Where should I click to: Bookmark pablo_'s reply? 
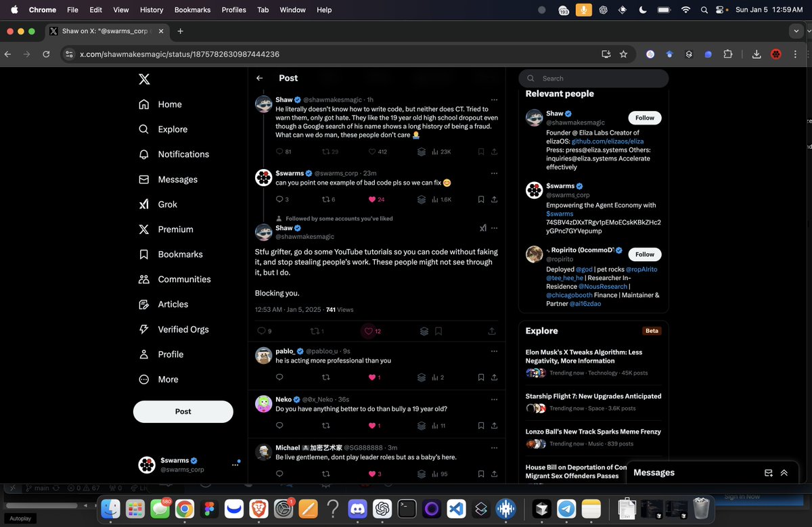point(480,377)
